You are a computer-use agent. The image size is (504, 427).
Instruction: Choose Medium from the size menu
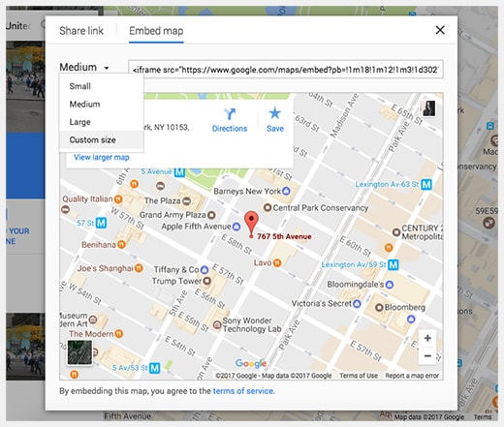point(84,105)
